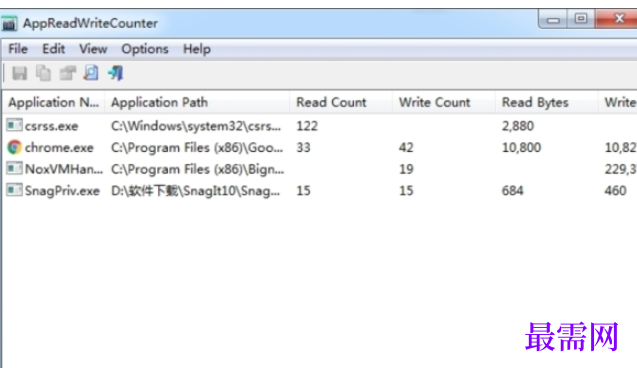Viewport: 637px width, 368px height.
Task: Click path C:\Program Files (x86)\Bign...
Action: pos(197,169)
